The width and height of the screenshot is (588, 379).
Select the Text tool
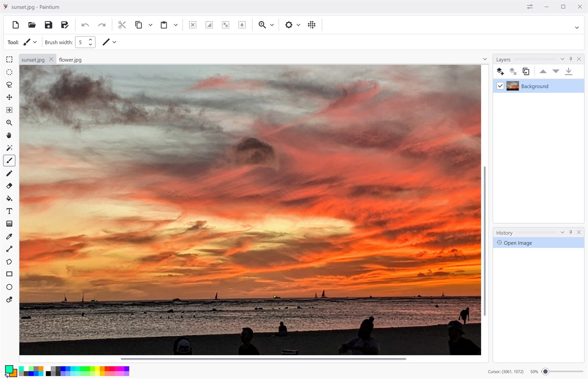tap(10, 211)
